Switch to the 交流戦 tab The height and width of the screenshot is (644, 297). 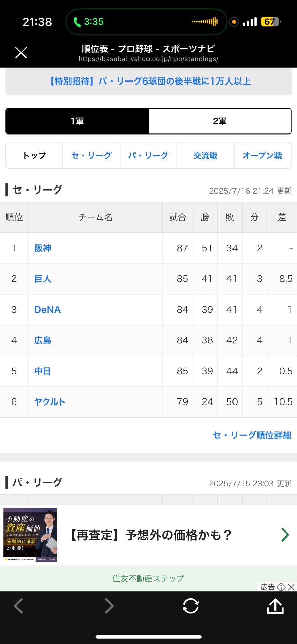pos(205,155)
